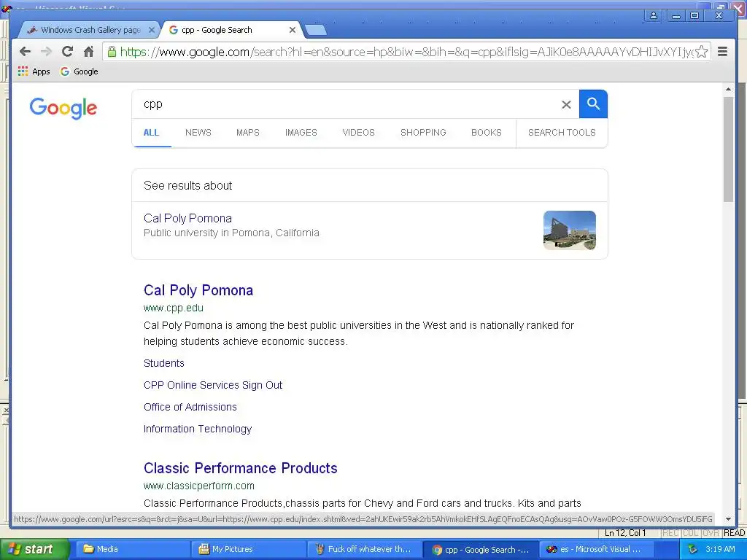Switch to MAPS results
Screen dimensions: 747x560
248,133
